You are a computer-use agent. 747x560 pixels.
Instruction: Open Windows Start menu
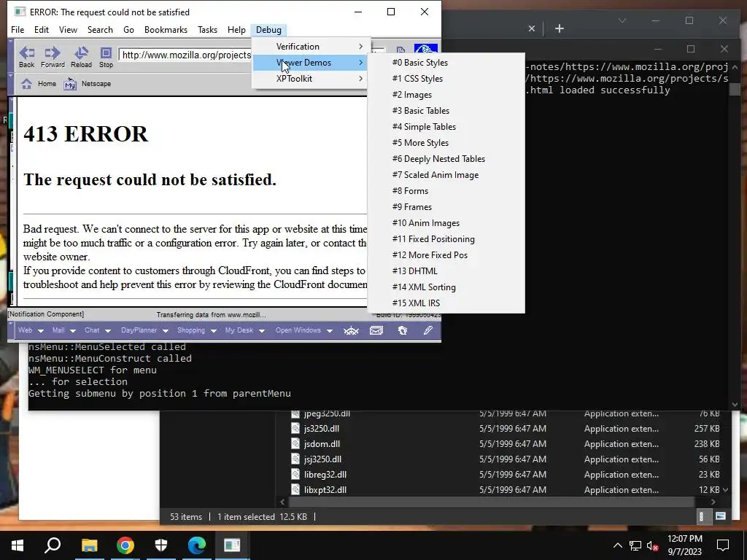click(18, 545)
